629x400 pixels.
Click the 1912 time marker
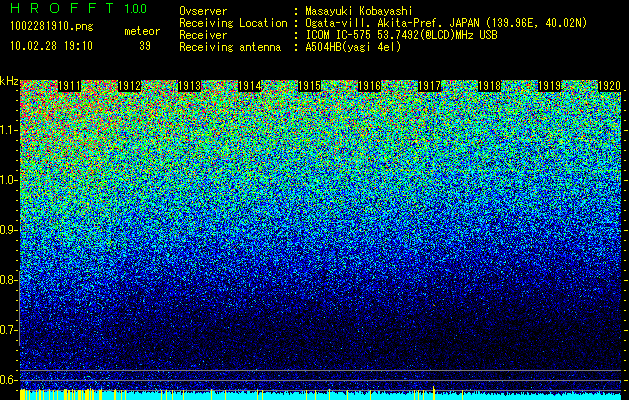coord(130,86)
